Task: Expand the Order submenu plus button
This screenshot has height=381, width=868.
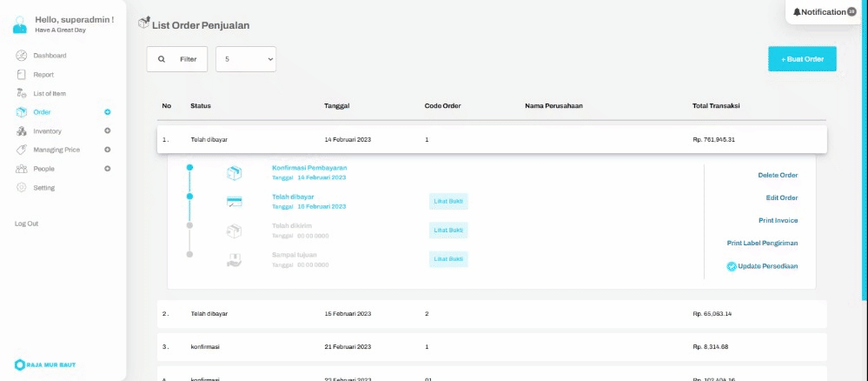Action: [108, 112]
